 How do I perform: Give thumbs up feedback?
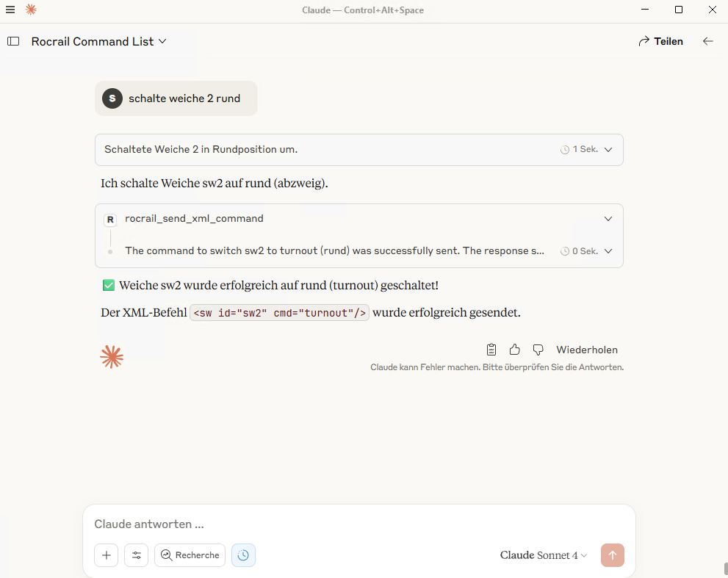514,350
